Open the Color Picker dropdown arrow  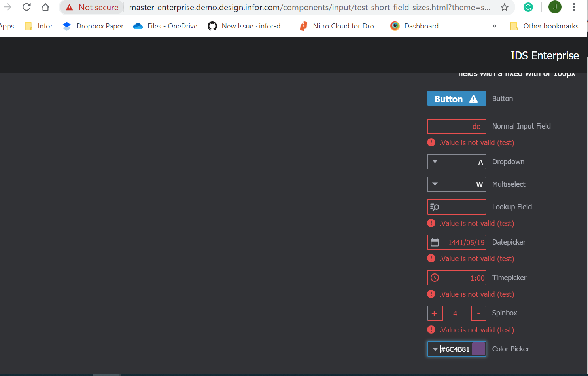pos(435,349)
